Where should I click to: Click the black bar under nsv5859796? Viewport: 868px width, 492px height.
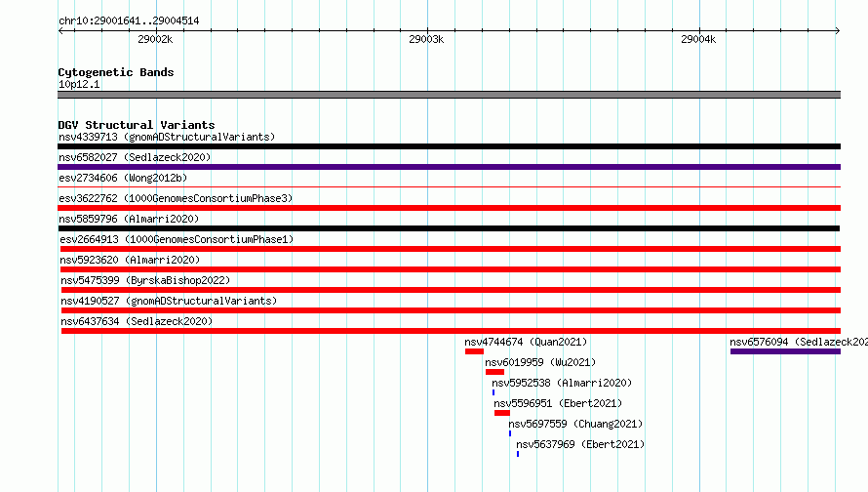pos(449,228)
